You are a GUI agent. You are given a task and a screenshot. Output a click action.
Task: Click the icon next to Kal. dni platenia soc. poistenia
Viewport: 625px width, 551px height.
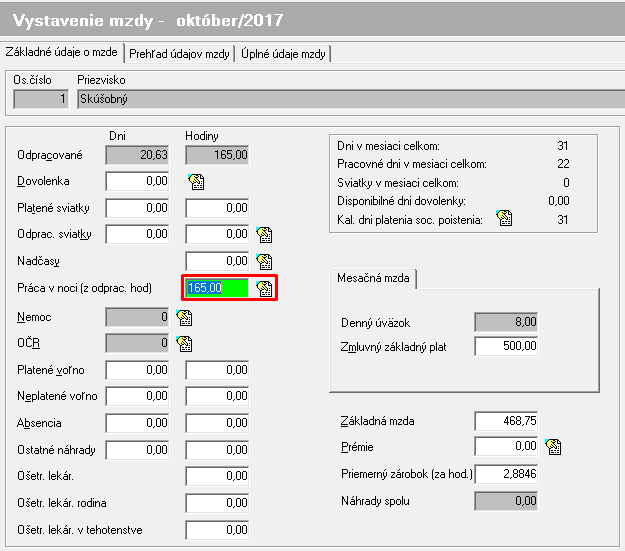pos(504,219)
